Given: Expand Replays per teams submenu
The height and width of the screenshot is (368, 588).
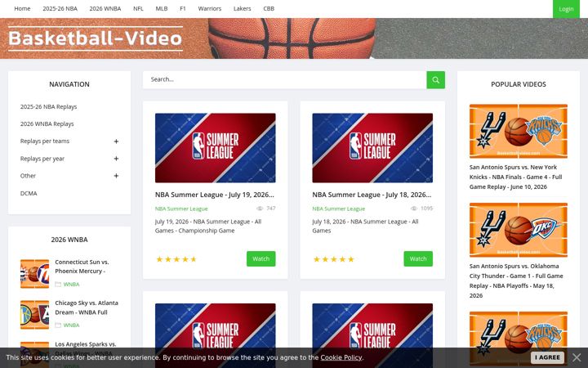Looking at the screenshot, I should click(x=116, y=141).
